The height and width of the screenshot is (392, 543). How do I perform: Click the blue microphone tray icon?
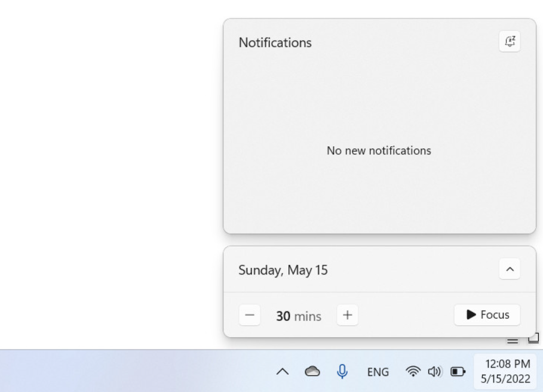tap(342, 372)
